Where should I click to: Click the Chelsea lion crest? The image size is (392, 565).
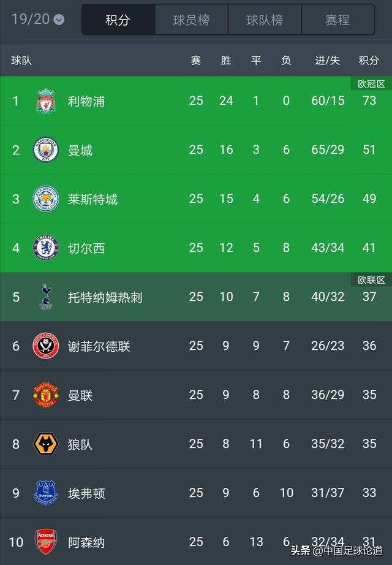[x=46, y=248]
